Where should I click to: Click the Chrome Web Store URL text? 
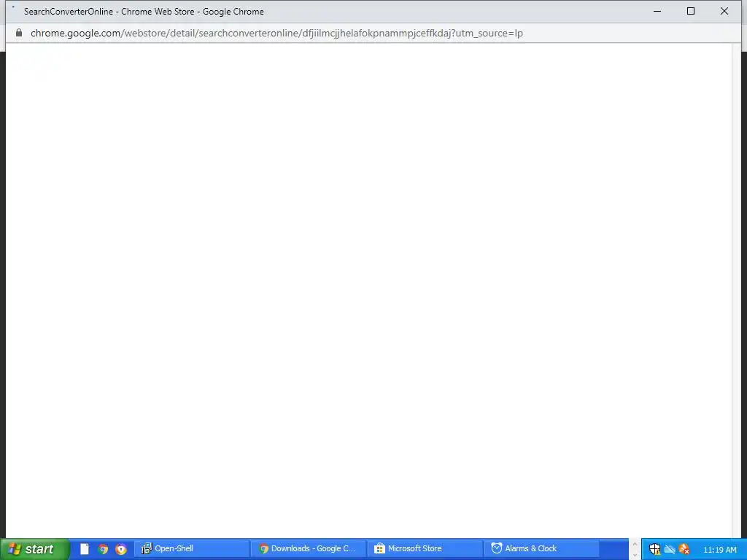(276, 34)
